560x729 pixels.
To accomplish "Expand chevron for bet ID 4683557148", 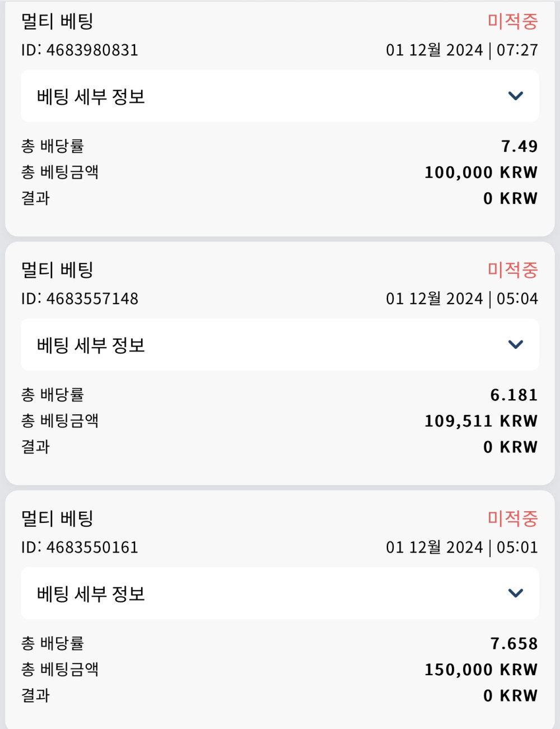I will [515, 344].
